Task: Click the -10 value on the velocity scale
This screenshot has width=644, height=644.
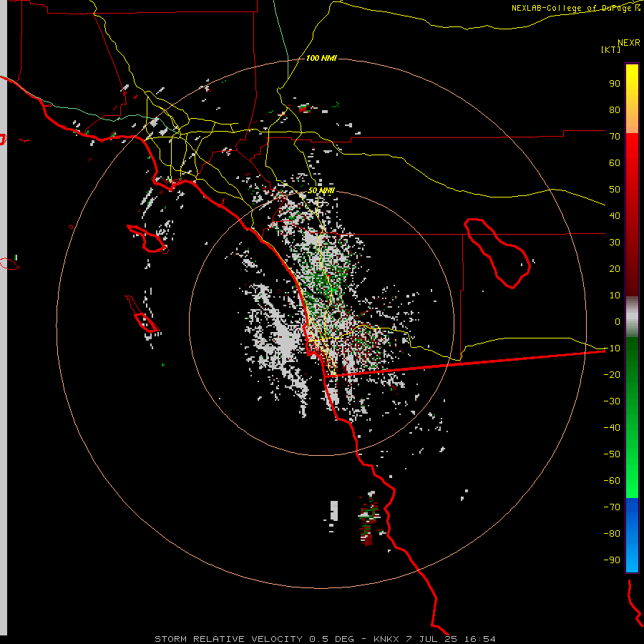Action: pos(612,348)
